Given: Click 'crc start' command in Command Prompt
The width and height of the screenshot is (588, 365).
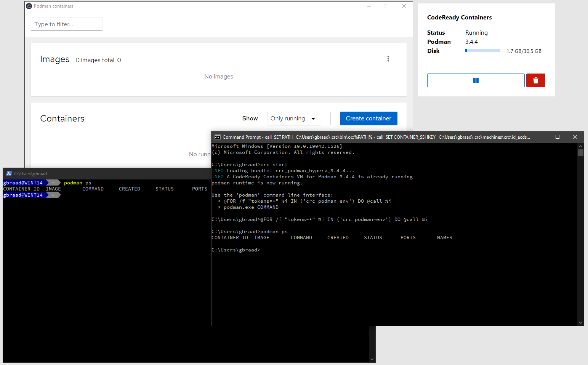Looking at the screenshot, I should click(274, 165).
